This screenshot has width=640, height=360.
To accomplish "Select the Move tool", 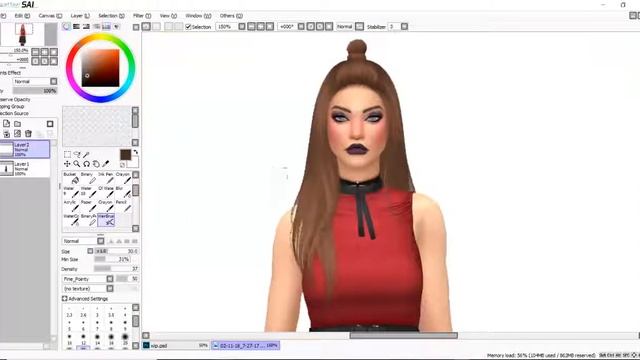I will coord(67,164).
